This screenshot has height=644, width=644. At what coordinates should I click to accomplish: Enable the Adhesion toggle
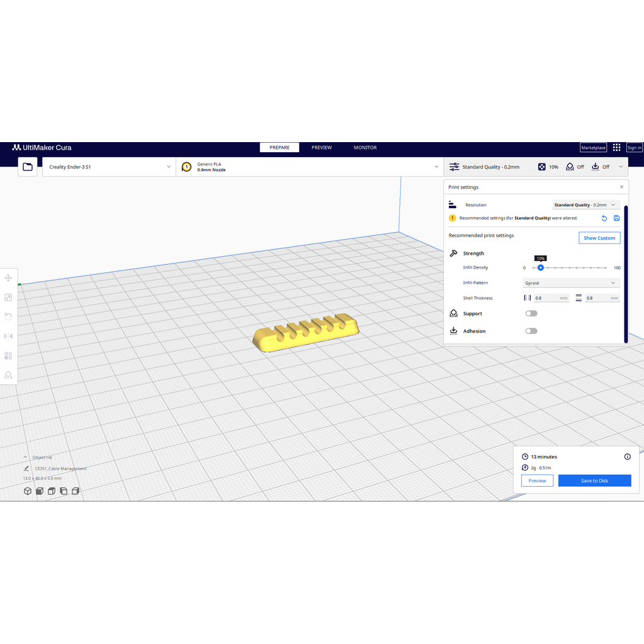pyautogui.click(x=531, y=331)
